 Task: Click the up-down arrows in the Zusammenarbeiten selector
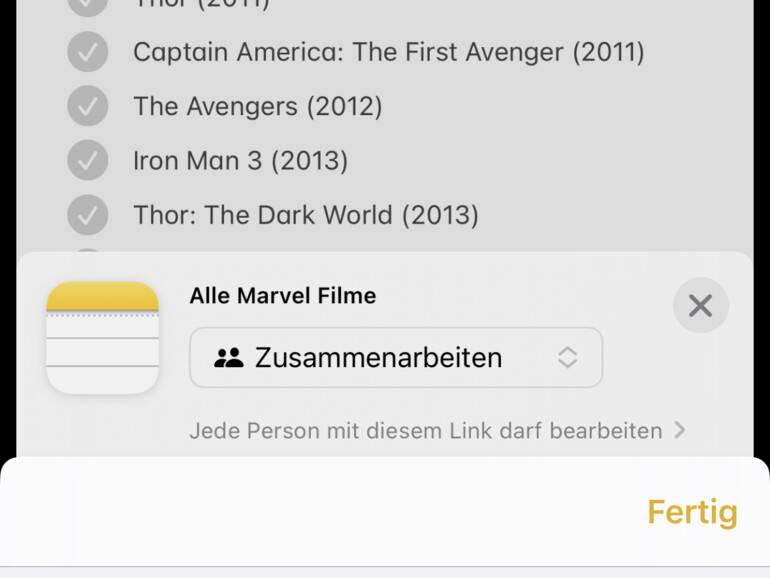(567, 358)
